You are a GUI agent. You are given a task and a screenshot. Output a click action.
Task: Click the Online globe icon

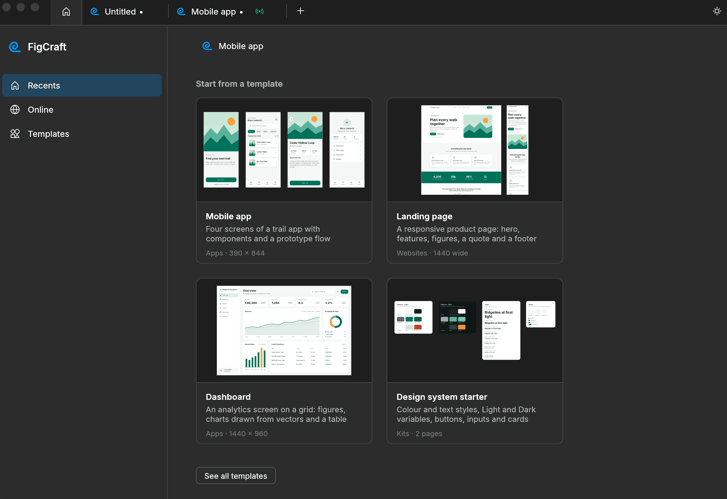(x=15, y=109)
